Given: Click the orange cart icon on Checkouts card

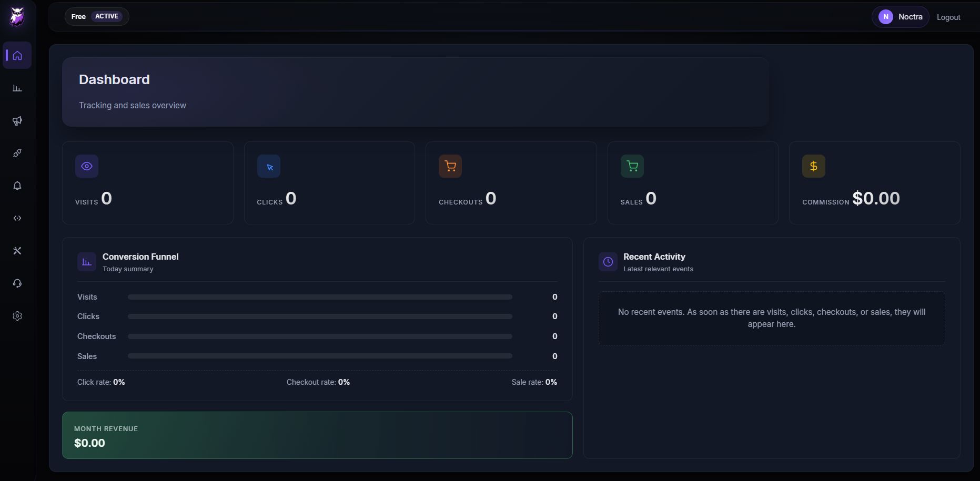Looking at the screenshot, I should tap(450, 166).
